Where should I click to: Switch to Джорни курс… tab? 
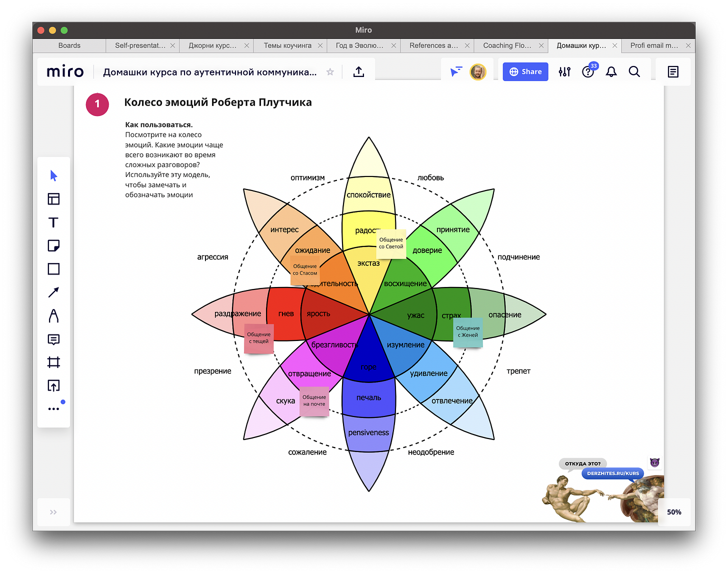212,45
